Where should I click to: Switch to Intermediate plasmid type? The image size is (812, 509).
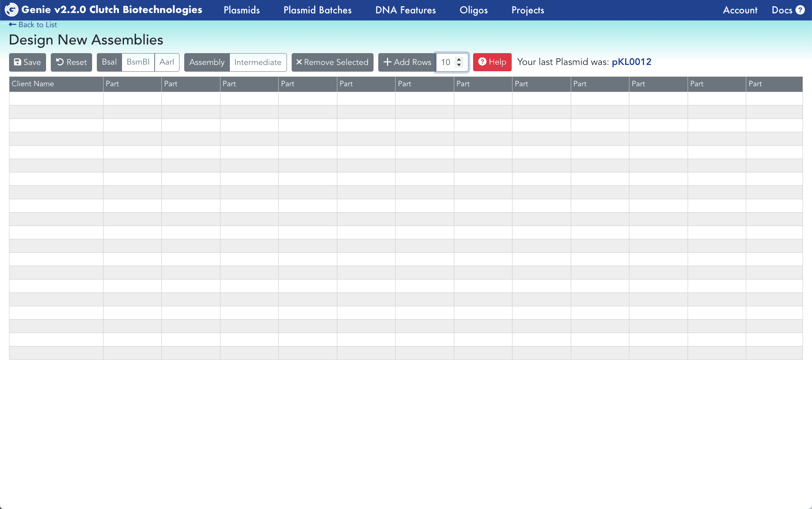coord(258,62)
